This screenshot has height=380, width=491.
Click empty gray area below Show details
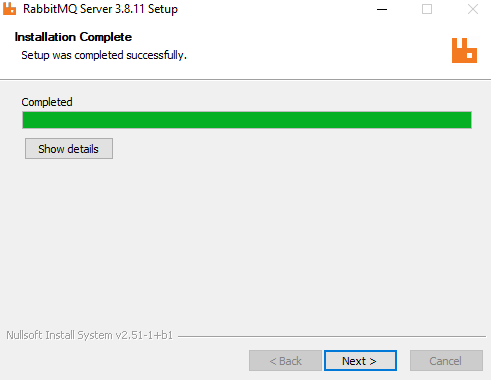[245, 240]
